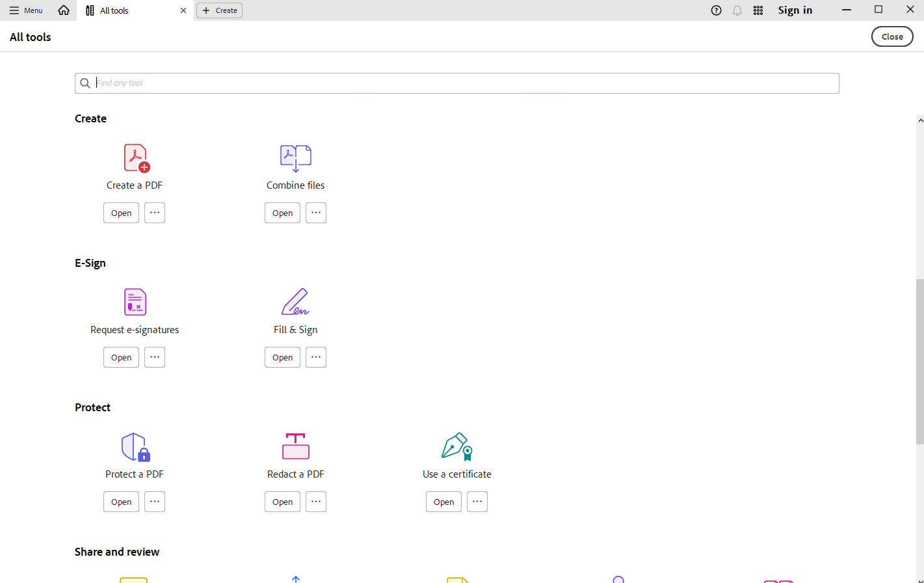Select the Combine files icon

coord(295,158)
